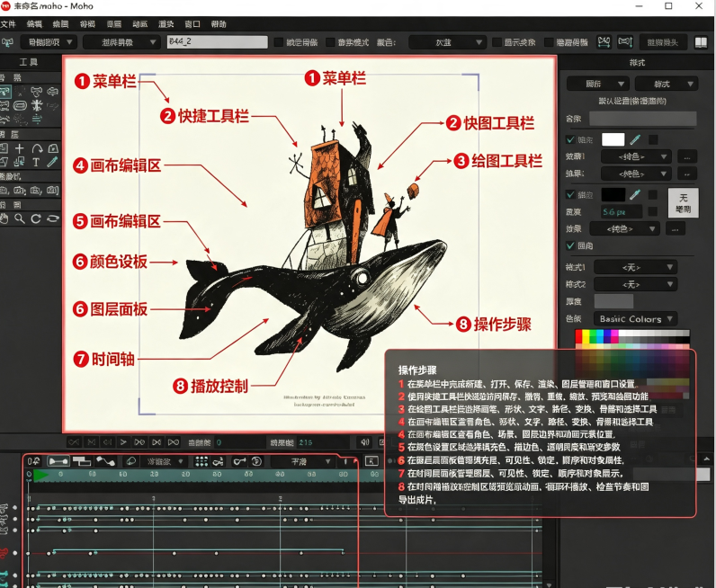Toggle the onion skin icon in timeline toolbar

pyautogui.click(x=131, y=461)
